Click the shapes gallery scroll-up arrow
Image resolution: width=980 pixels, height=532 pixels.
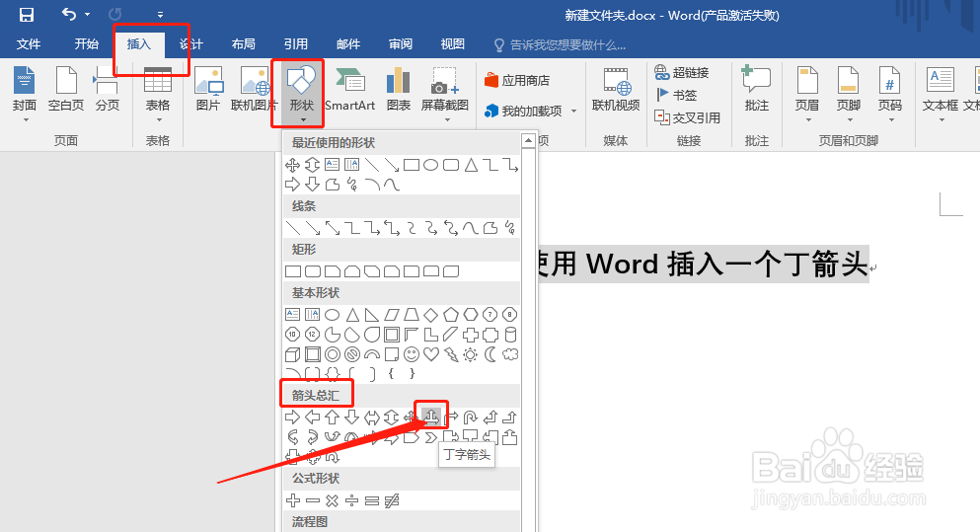click(x=529, y=141)
